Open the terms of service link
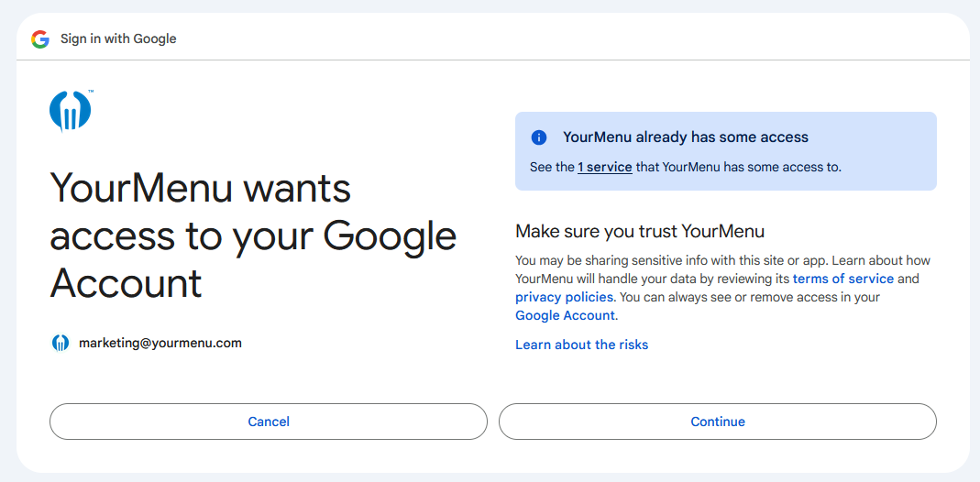980x482 pixels. click(843, 279)
